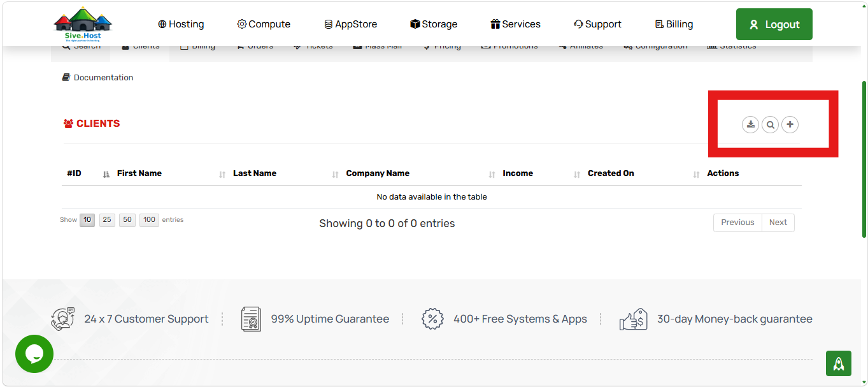Sort the table by Last Name
Screen dimensions: 868x387
point(285,173)
